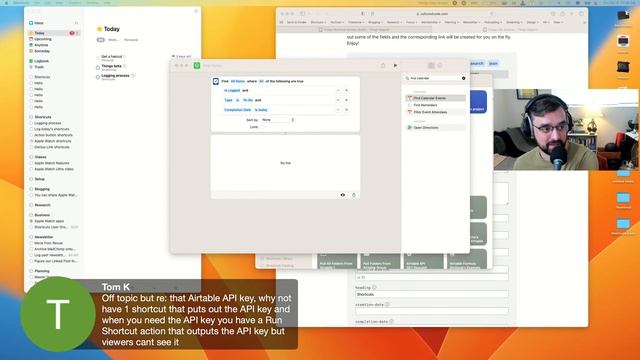This screenshot has height=360, width=640.
Task: Click the action search field in Shortcuts
Action: [435, 78]
